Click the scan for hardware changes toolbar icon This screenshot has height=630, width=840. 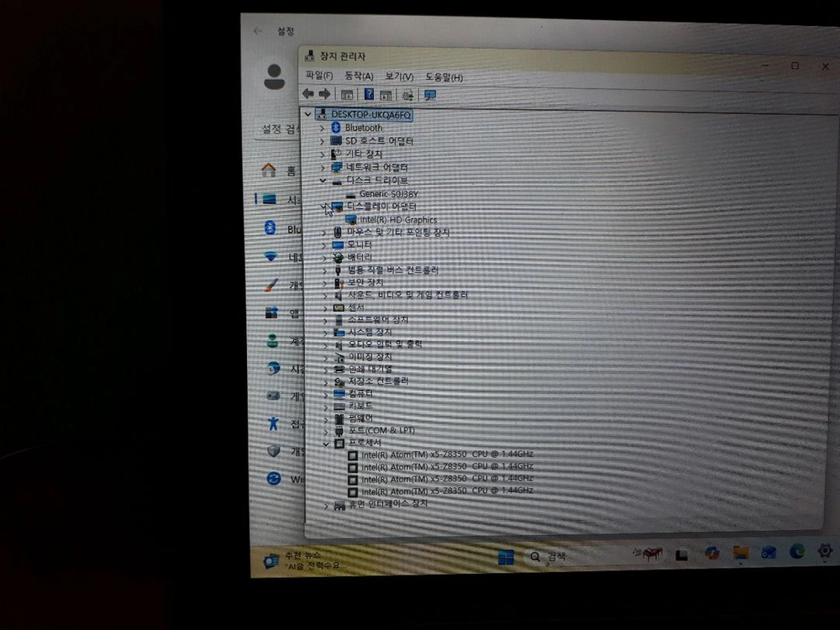tap(407, 96)
